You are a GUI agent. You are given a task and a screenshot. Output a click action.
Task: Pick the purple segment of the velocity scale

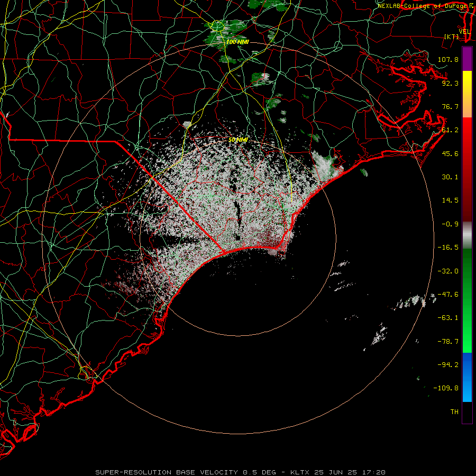[x=467, y=59]
